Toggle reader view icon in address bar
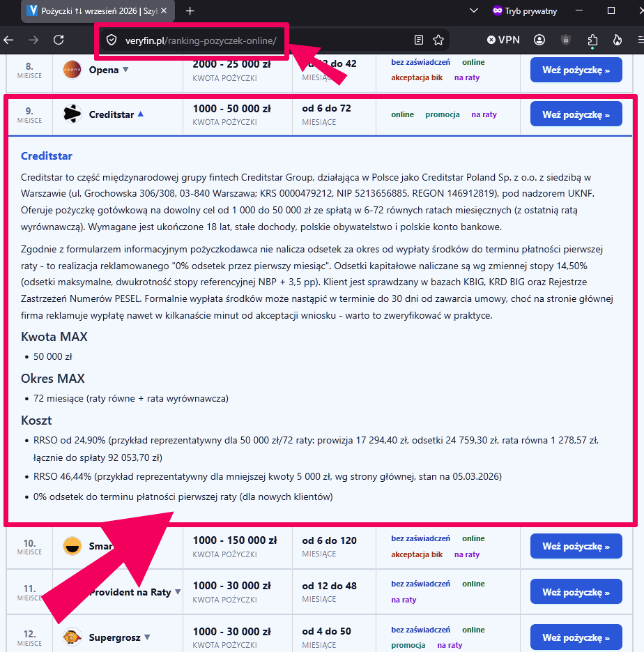 [x=419, y=40]
